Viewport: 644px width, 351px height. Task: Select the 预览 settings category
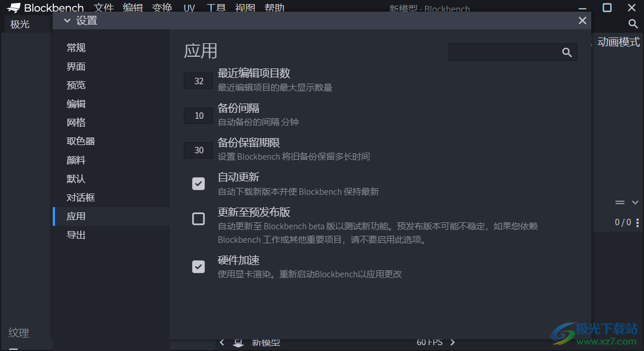tap(111, 85)
